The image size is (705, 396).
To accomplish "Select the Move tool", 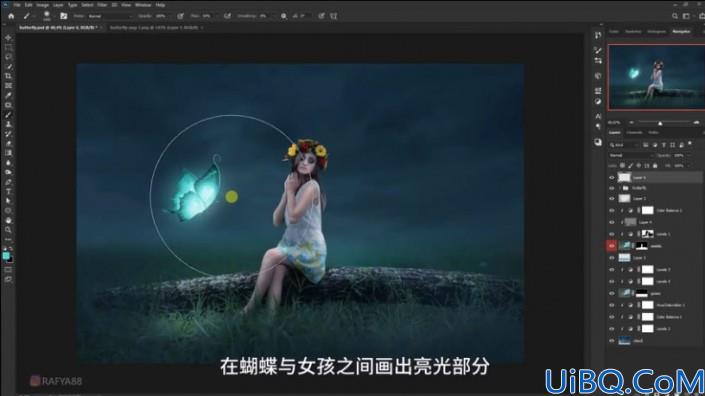I will pos(8,38).
